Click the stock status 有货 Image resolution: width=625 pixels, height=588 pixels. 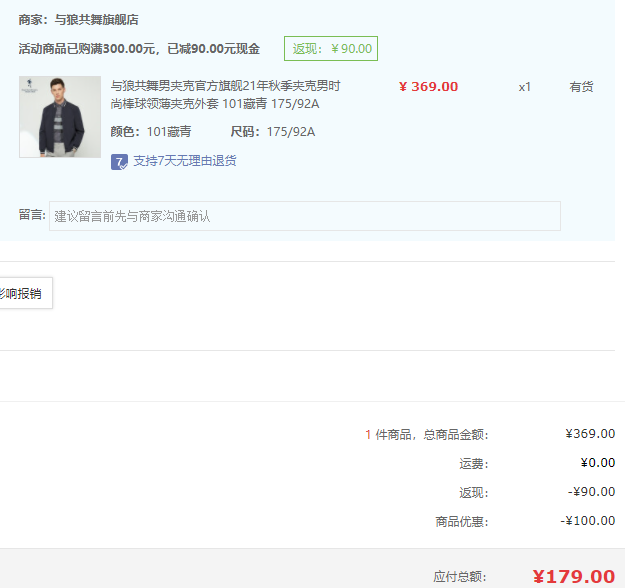tap(581, 87)
